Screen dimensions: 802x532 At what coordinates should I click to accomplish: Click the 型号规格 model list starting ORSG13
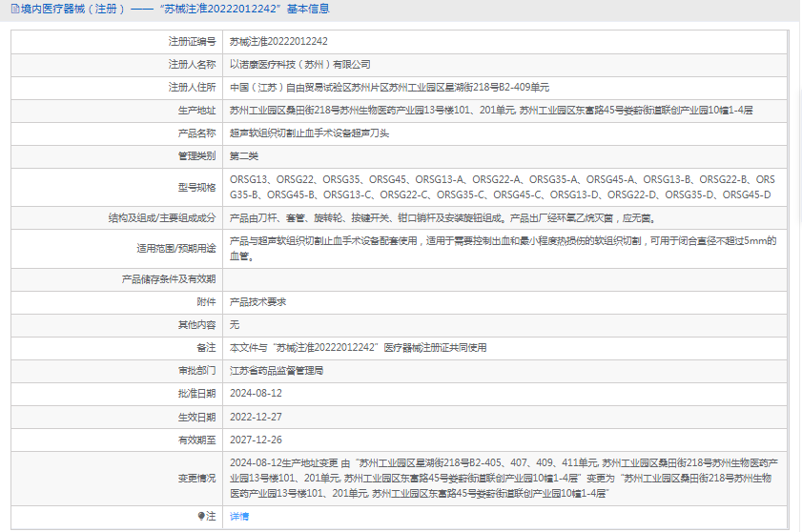click(x=503, y=187)
